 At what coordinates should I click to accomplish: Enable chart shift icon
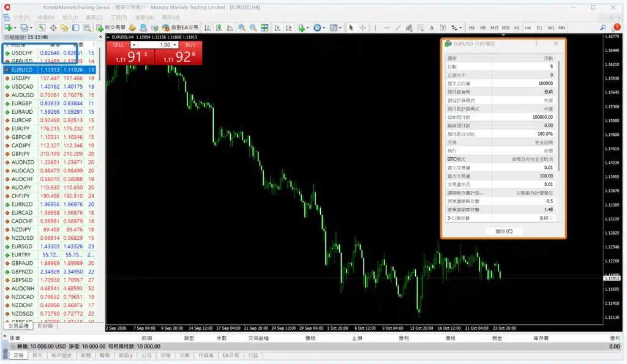[289, 28]
